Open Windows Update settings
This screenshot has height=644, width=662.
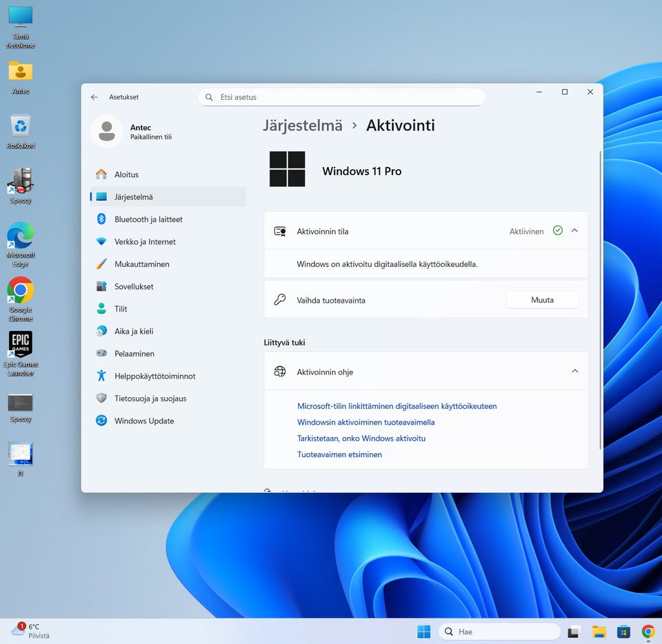point(143,421)
